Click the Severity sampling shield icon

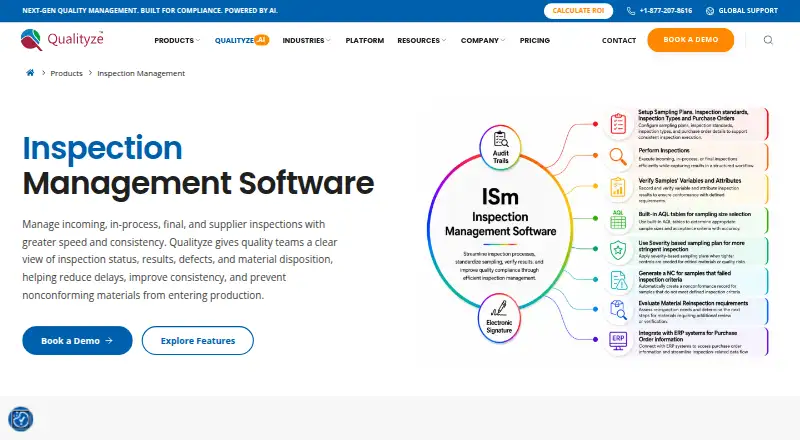[618, 250]
